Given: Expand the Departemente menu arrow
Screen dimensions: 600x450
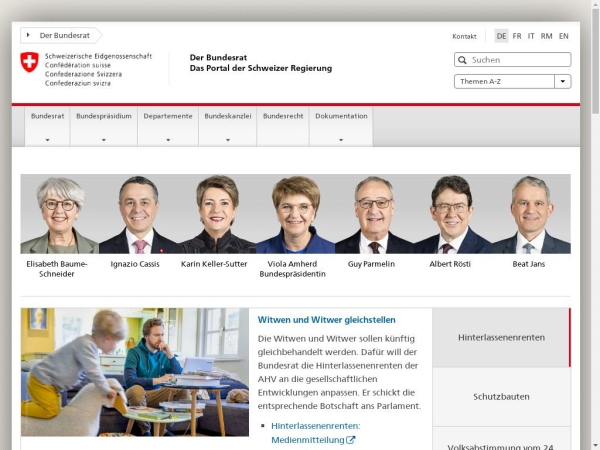Looking at the screenshot, I should (x=168, y=140).
